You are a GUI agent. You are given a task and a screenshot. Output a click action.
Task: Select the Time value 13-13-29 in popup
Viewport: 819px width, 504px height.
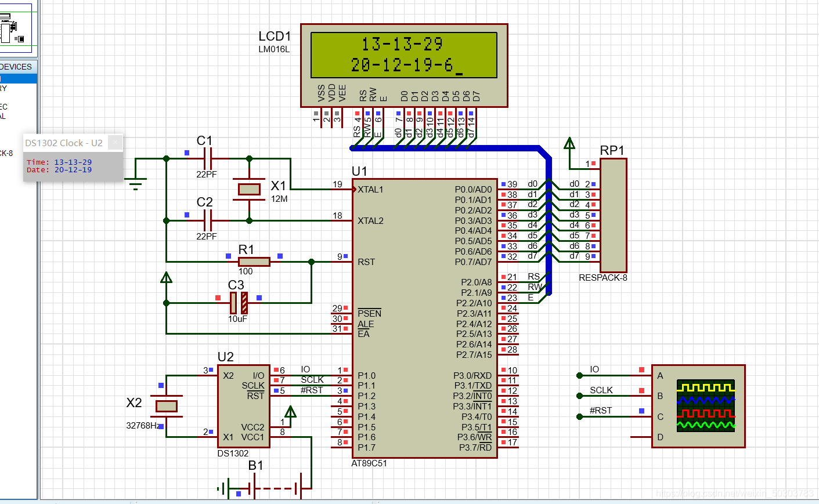[73, 162]
